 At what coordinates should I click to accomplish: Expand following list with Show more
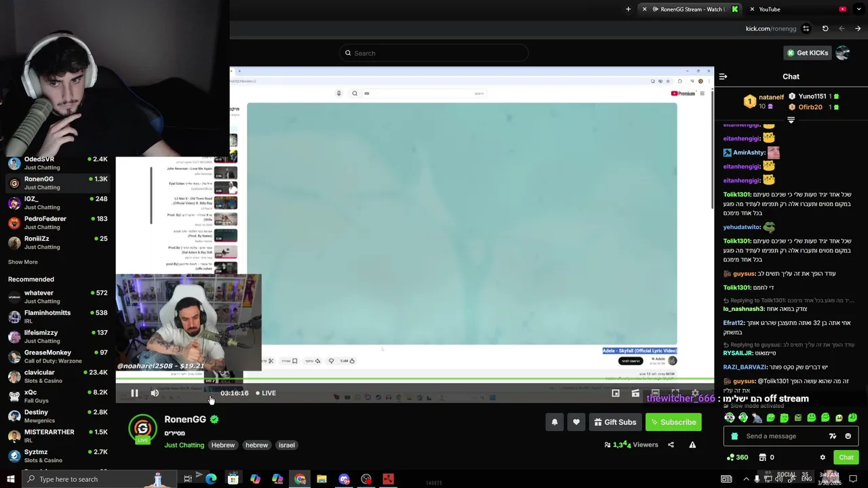[23, 262]
